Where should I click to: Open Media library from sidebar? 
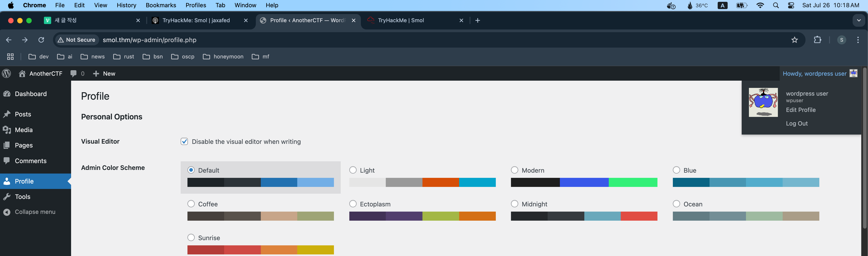coord(24,130)
